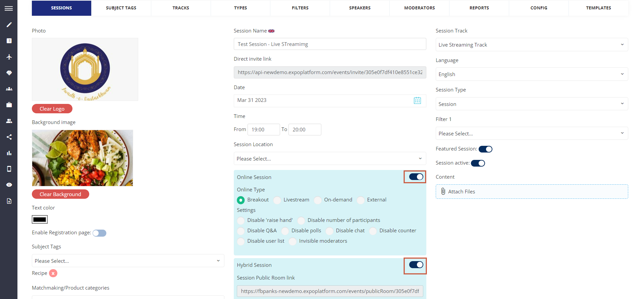Open the Session Type dropdown

point(532,104)
